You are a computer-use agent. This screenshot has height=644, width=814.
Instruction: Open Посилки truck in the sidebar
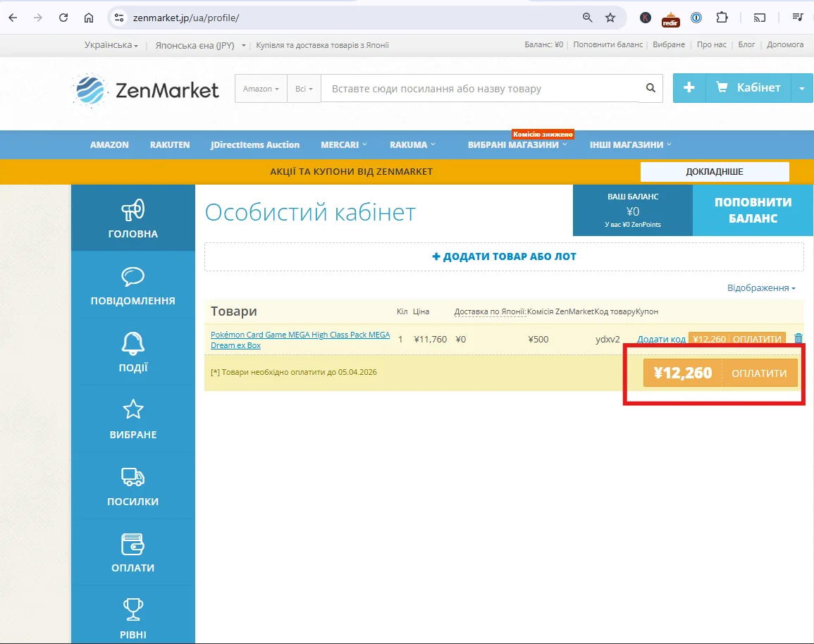pyautogui.click(x=133, y=485)
